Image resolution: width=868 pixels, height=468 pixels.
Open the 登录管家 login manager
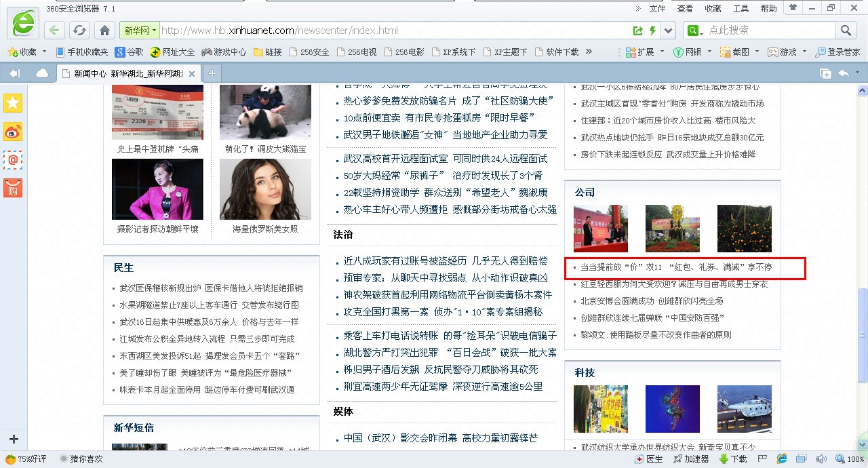coord(837,52)
